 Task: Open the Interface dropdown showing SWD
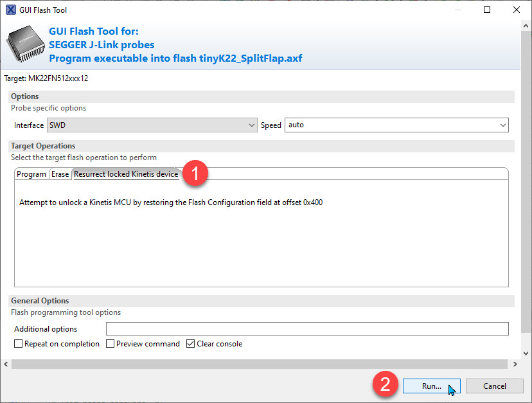coord(152,125)
